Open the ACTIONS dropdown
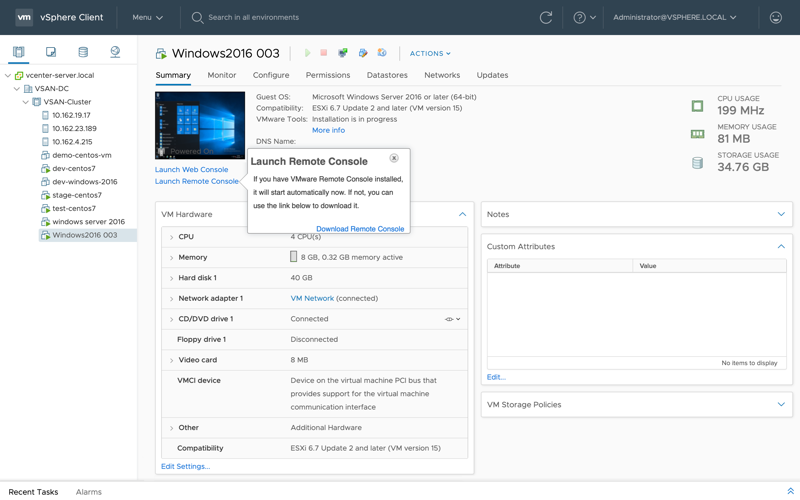This screenshot has height=500, width=800. (x=430, y=54)
